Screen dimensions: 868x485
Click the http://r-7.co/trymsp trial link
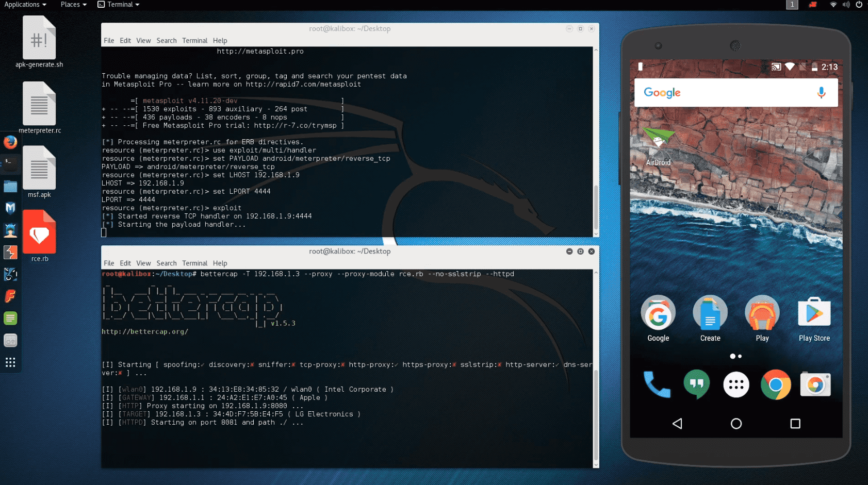click(x=295, y=125)
